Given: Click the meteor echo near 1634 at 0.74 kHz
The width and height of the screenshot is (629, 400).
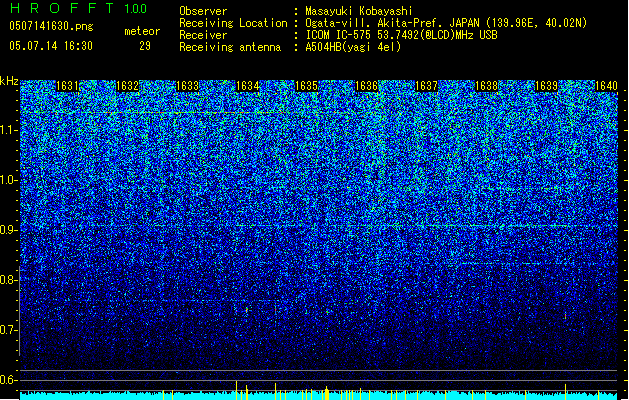Looking at the screenshot, I should coord(246,310).
